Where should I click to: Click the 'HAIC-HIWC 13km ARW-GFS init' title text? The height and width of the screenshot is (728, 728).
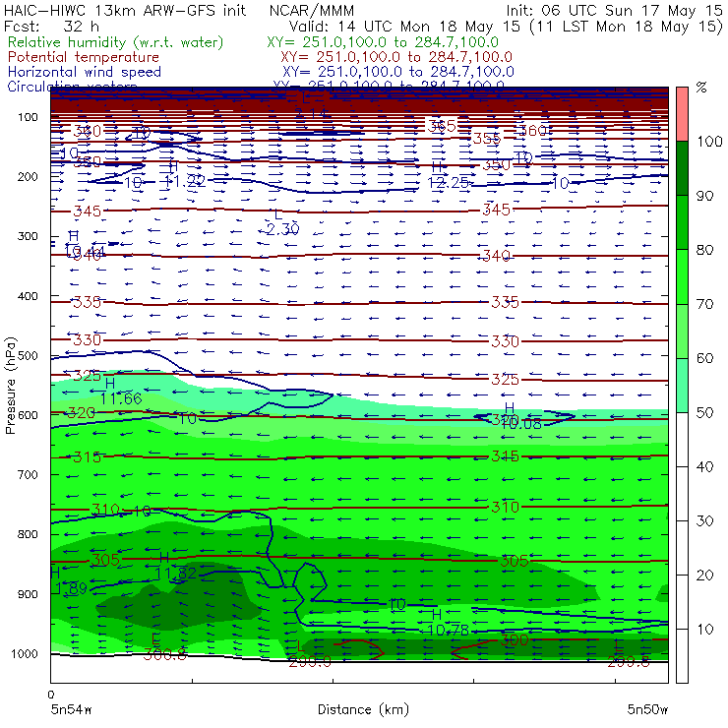(x=124, y=10)
